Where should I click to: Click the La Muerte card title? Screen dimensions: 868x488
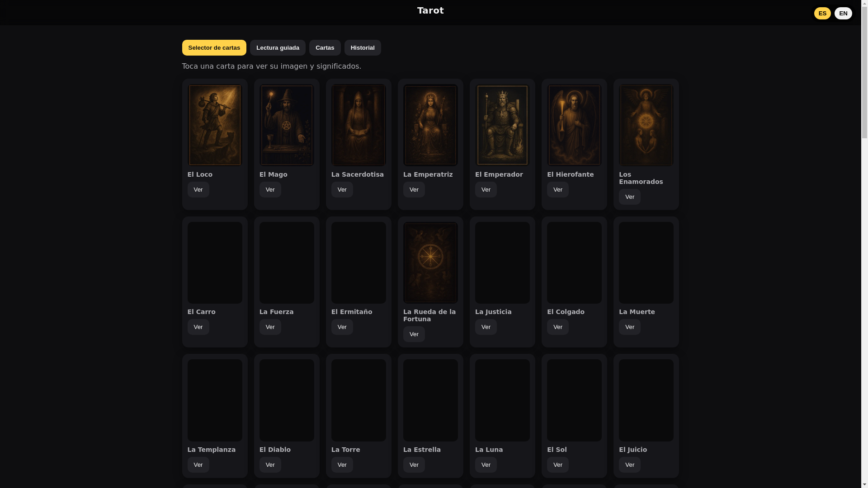point(636,312)
